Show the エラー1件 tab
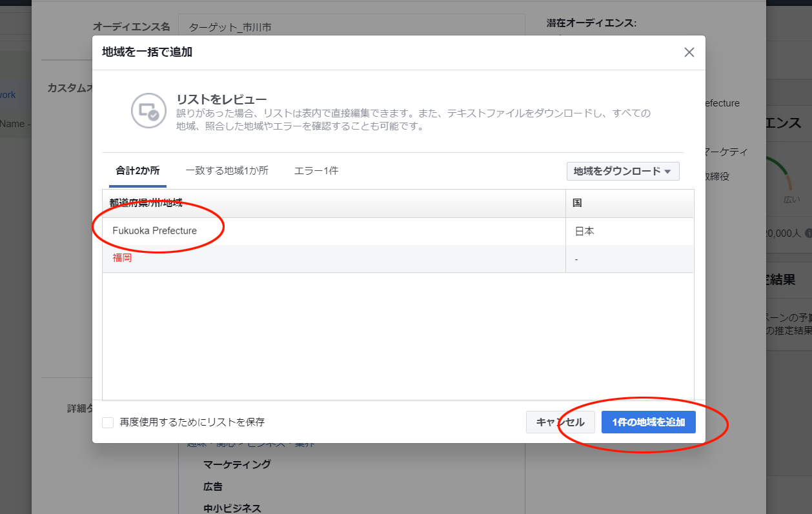The image size is (812, 514). [316, 171]
